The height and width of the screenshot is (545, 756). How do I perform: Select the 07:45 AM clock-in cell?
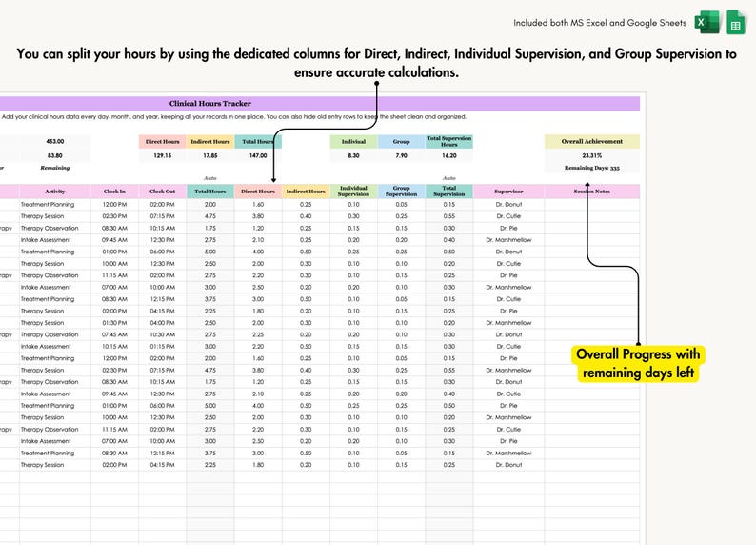[114, 334]
